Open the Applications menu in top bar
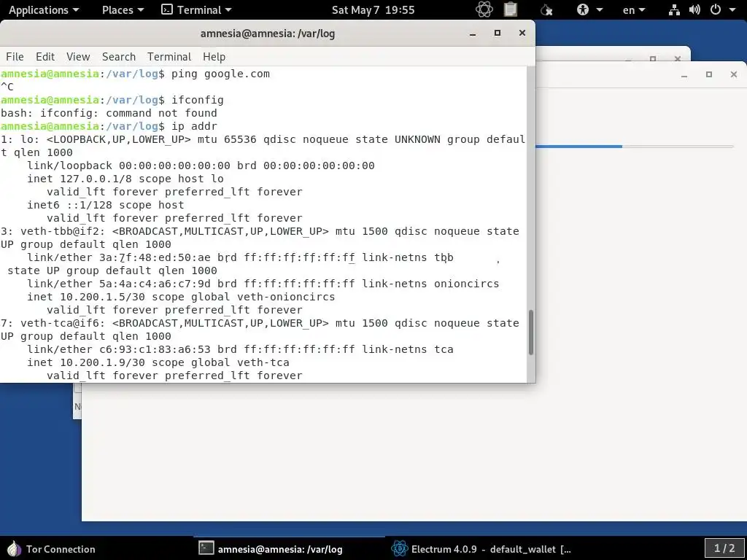The image size is (747, 560). click(x=43, y=10)
